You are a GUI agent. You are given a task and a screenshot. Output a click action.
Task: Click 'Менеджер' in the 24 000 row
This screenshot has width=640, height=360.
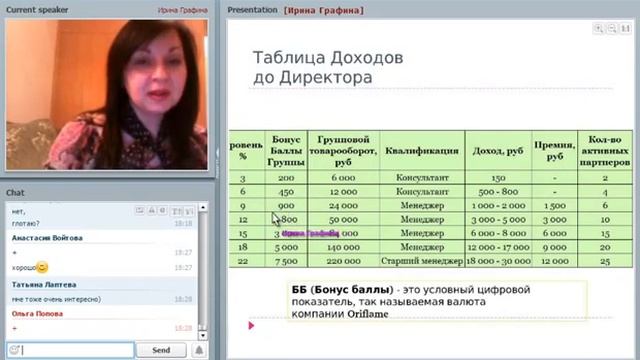[x=422, y=205]
